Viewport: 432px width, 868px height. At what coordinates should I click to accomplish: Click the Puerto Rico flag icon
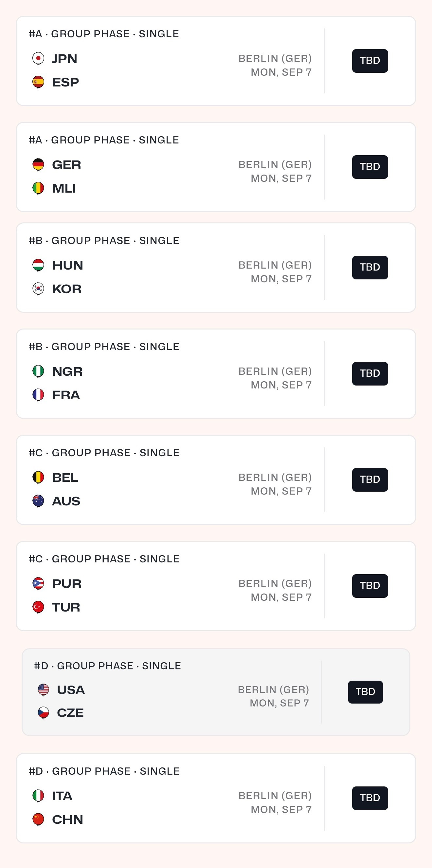(x=38, y=583)
